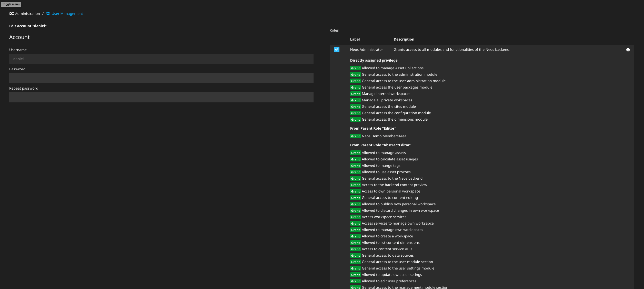This screenshot has width=644, height=289.
Task: Select the Neos Administrator role label
Action: click(367, 50)
